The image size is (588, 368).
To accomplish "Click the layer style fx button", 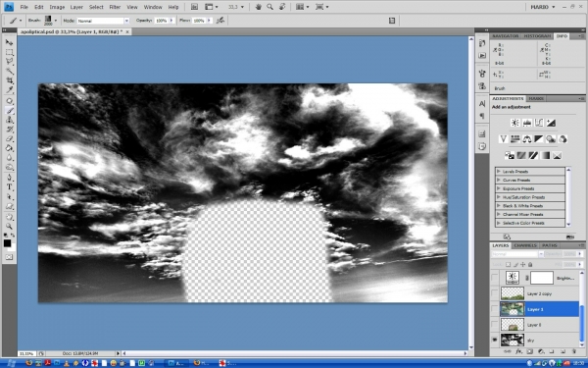I will [x=518, y=352].
